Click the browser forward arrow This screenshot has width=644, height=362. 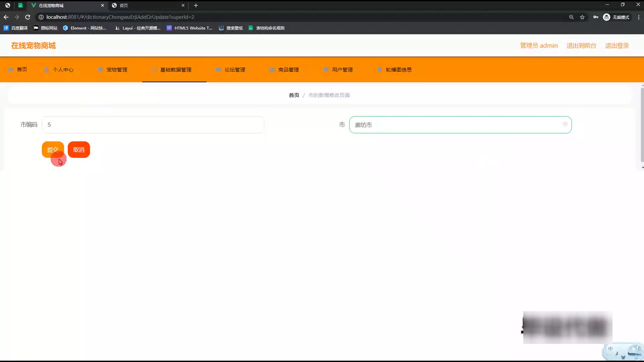click(x=17, y=17)
